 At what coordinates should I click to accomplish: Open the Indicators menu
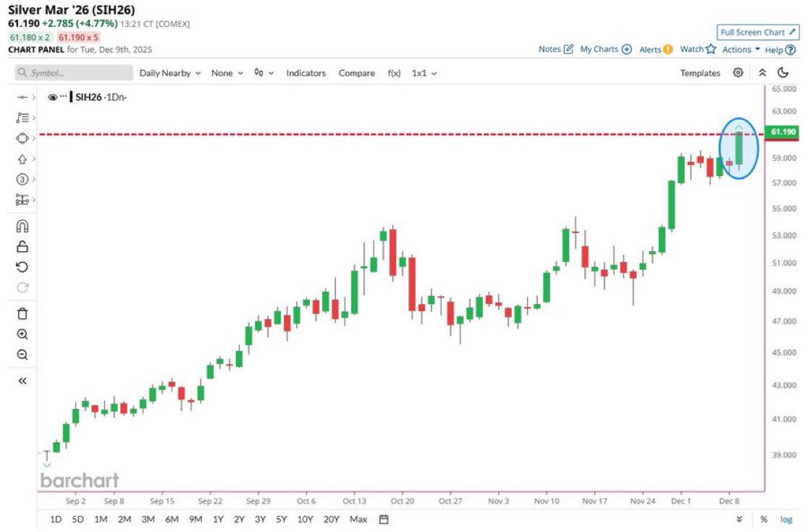[x=306, y=73]
